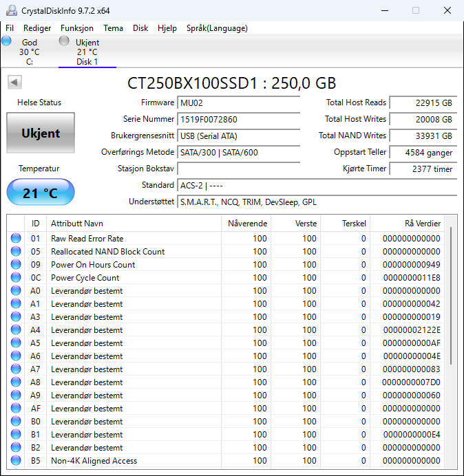Click status orb on Raw Read Error Rate row
Screen dimensions: 464x476
[x=16, y=238]
